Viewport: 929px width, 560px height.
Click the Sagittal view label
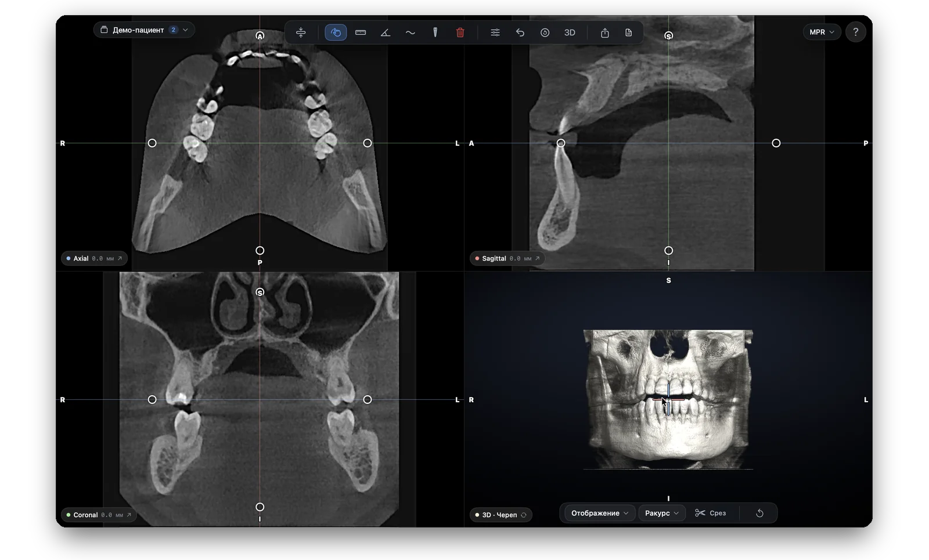494,258
